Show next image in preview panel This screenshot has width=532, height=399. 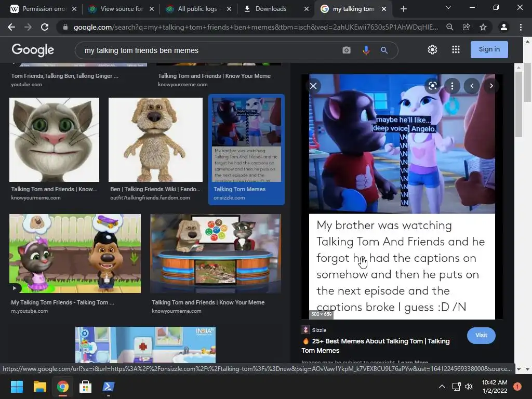(x=491, y=86)
